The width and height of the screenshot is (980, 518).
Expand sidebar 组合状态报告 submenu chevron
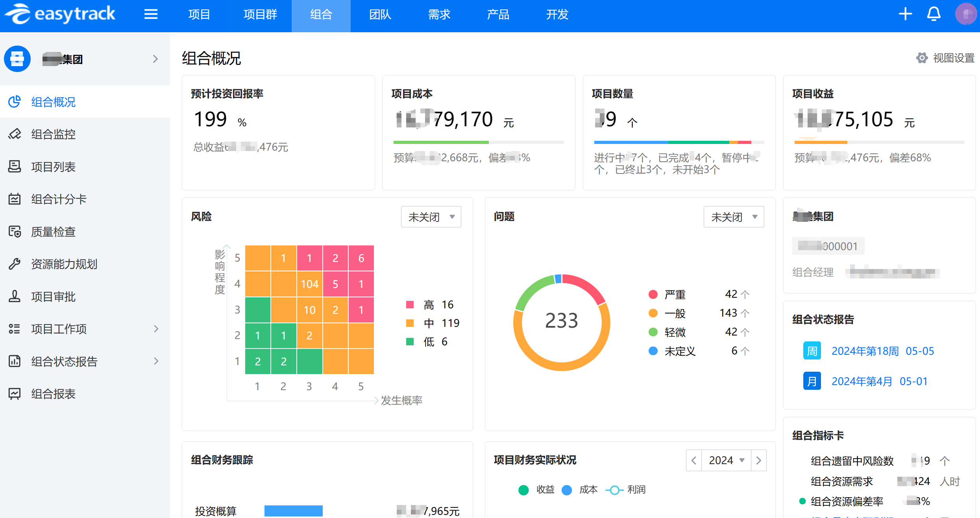click(x=156, y=361)
